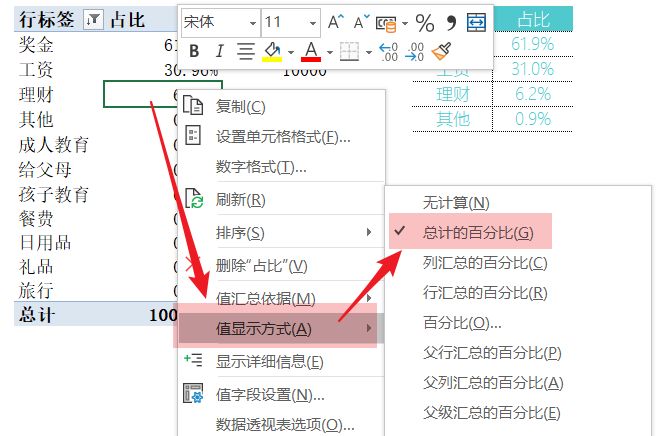Choose 删除"占比"(V)
Viewport: 664px width, 436px height.
(x=262, y=266)
